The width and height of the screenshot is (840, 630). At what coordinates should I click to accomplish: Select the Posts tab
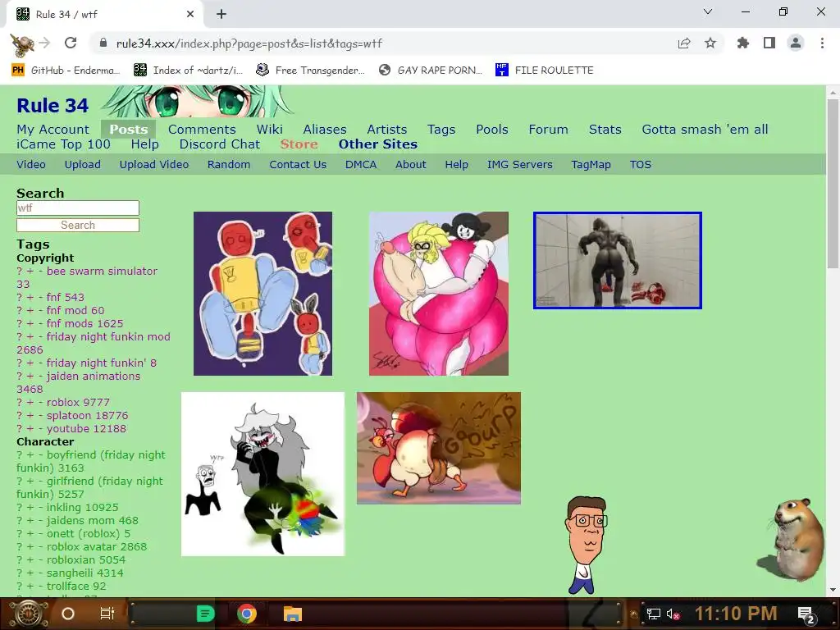coord(129,129)
